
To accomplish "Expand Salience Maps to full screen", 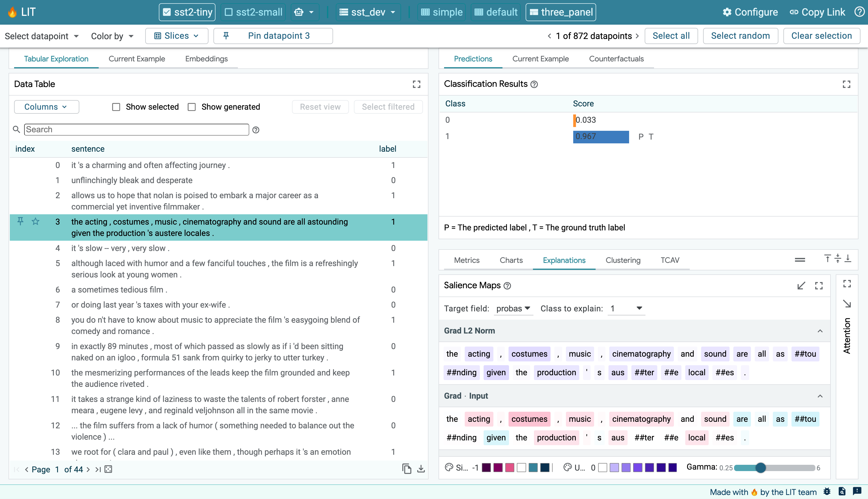I will coord(819,286).
